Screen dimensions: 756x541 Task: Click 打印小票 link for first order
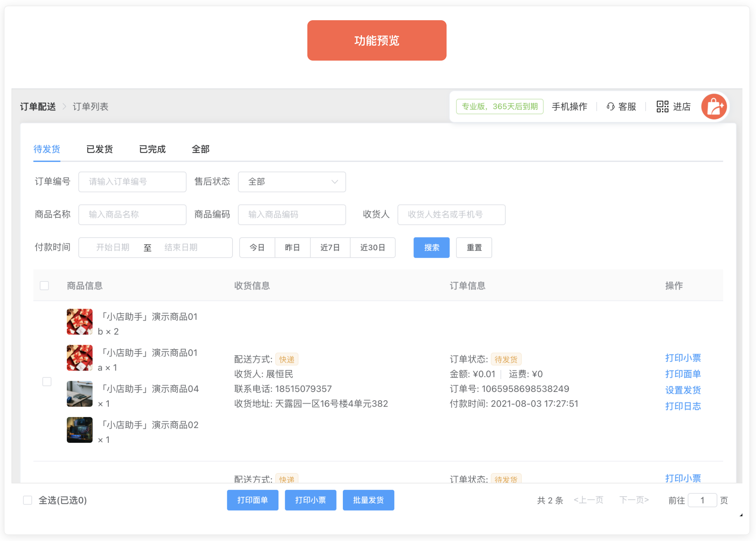683,358
